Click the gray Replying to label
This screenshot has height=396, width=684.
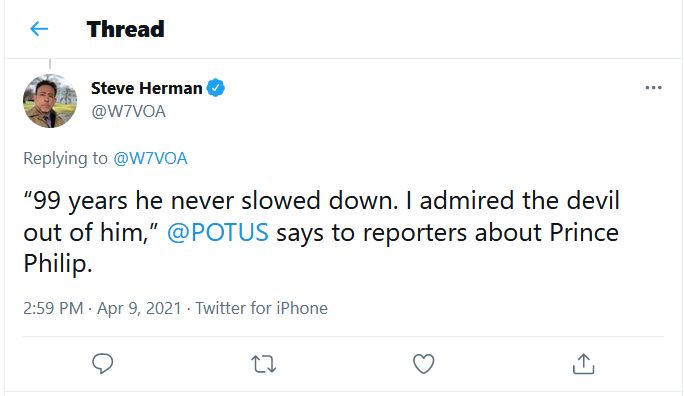coord(65,158)
